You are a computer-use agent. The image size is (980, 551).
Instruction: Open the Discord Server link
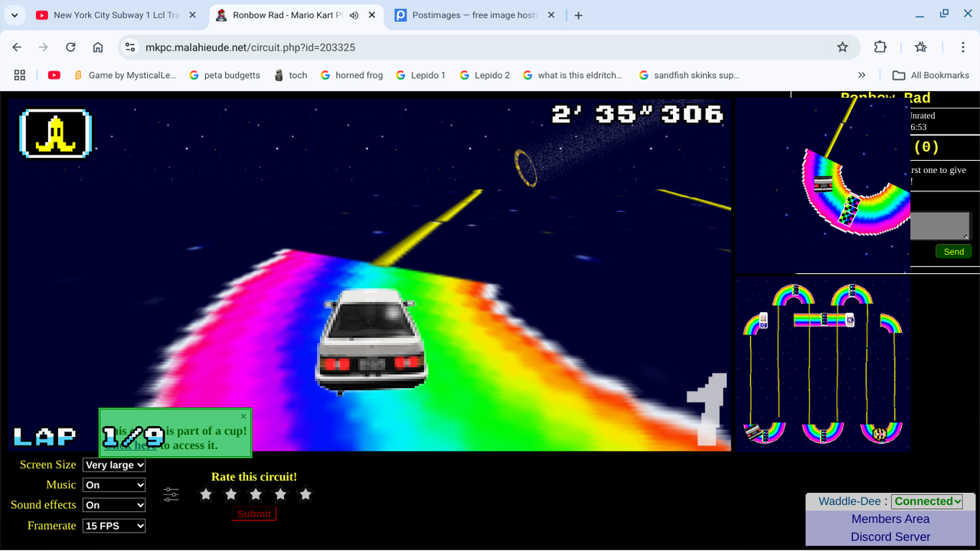(x=890, y=536)
